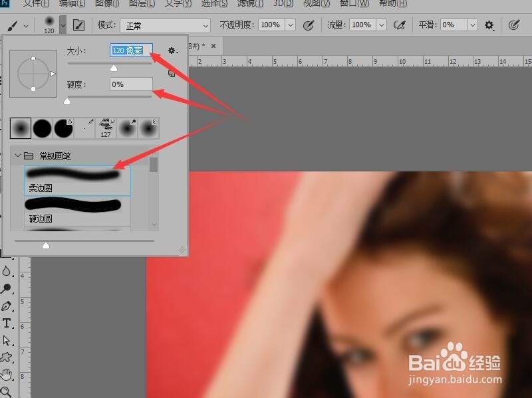Select seventh recent soft brush thumbnail
This screenshot has height=398, width=532.
pos(148,128)
